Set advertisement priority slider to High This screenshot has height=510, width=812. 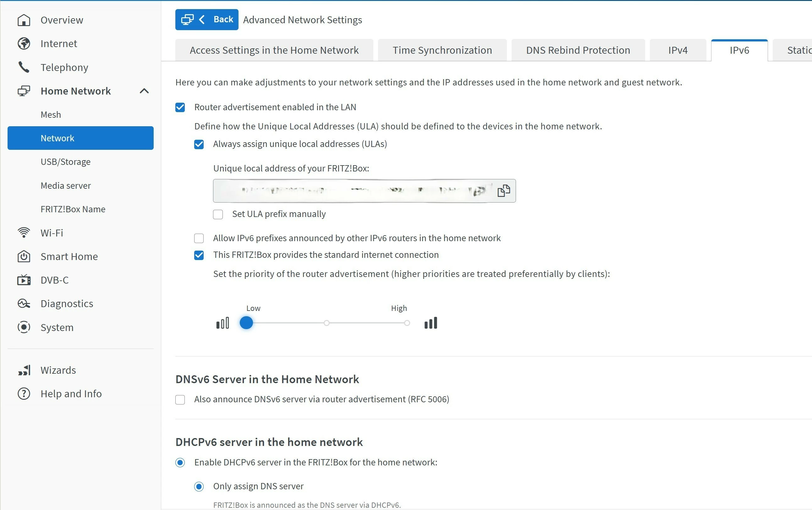point(407,323)
